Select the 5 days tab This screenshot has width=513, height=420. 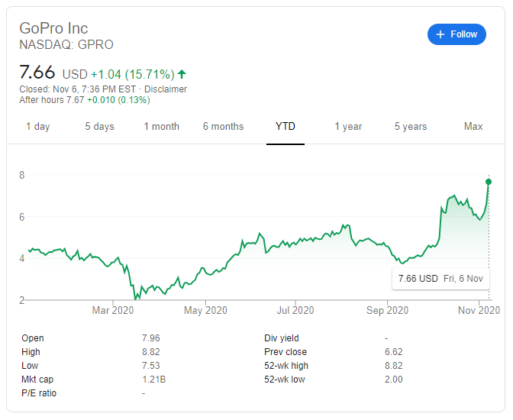99,127
